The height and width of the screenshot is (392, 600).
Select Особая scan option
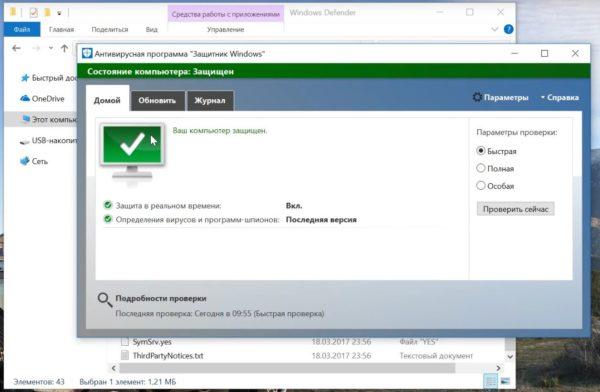pyautogui.click(x=481, y=186)
